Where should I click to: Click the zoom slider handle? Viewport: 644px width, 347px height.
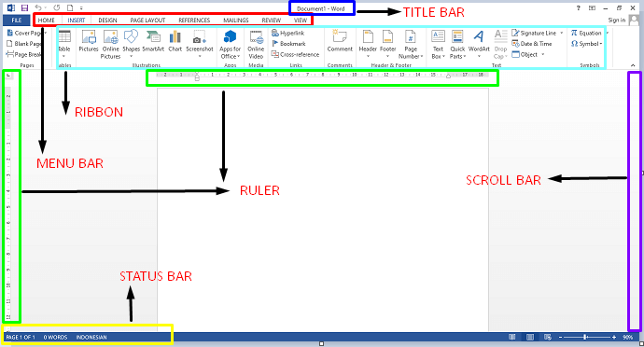point(585,337)
